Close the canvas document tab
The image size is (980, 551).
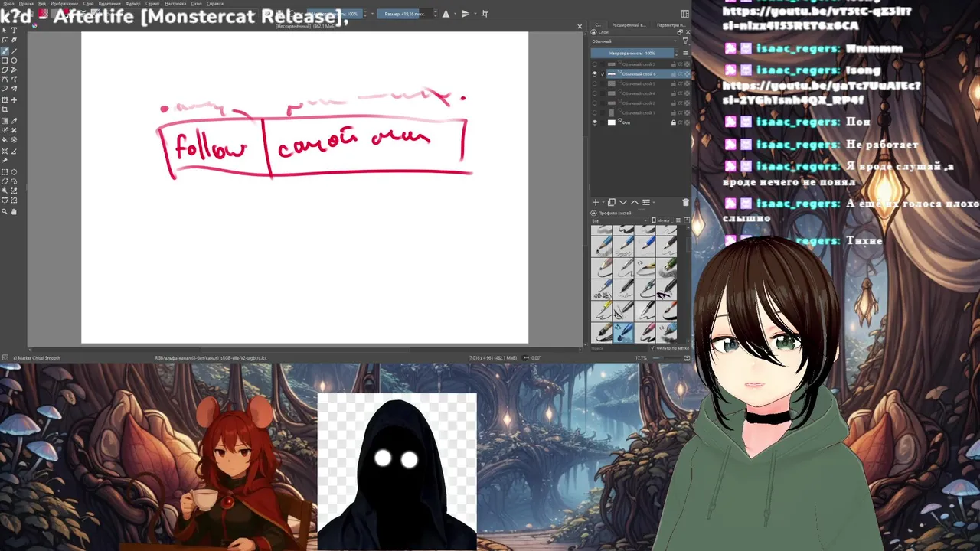pyautogui.click(x=580, y=27)
